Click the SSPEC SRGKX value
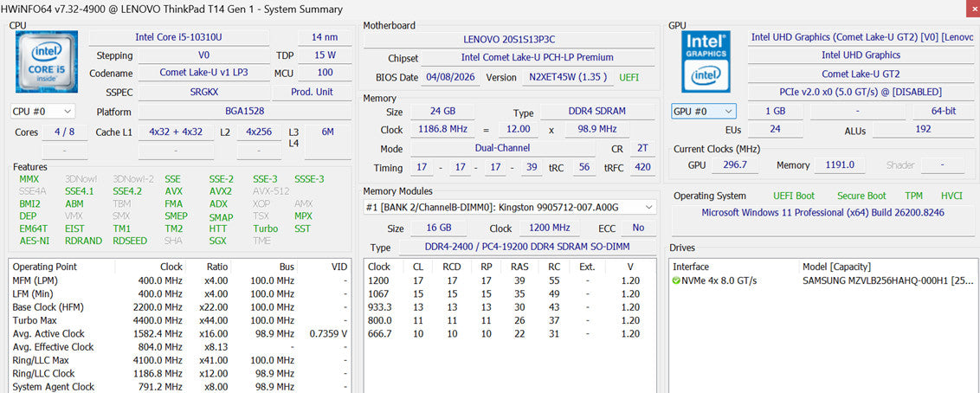 point(203,92)
